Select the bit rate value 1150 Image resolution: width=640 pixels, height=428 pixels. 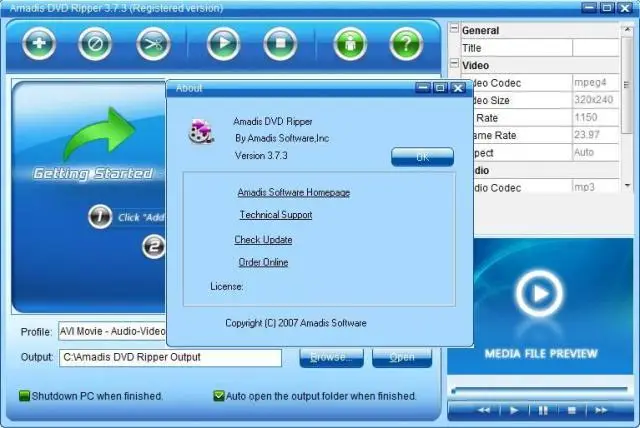(596, 118)
